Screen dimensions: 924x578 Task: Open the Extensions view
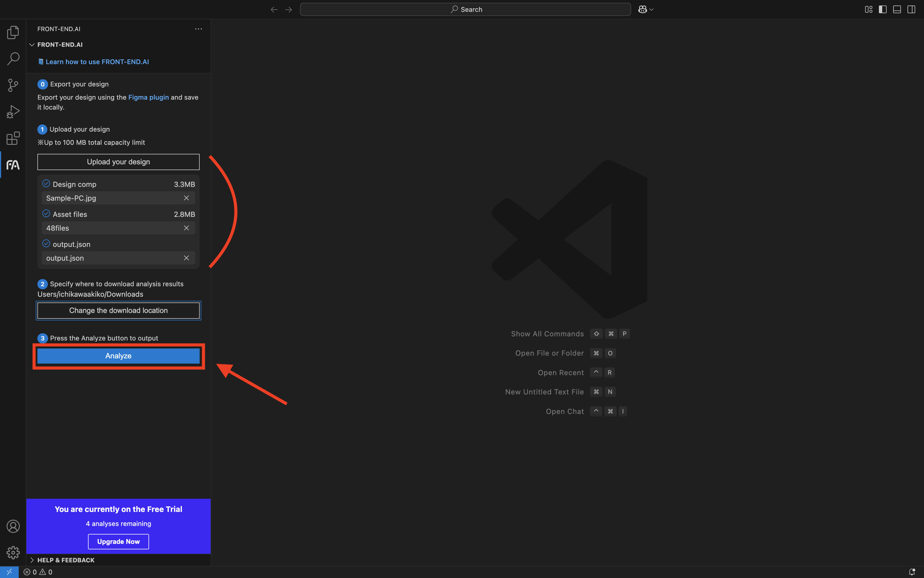click(13, 138)
